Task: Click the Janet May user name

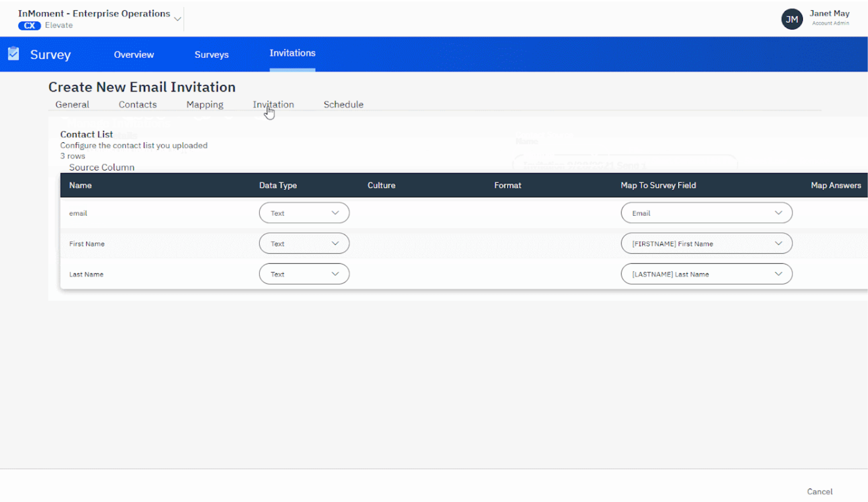Action: [830, 13]
